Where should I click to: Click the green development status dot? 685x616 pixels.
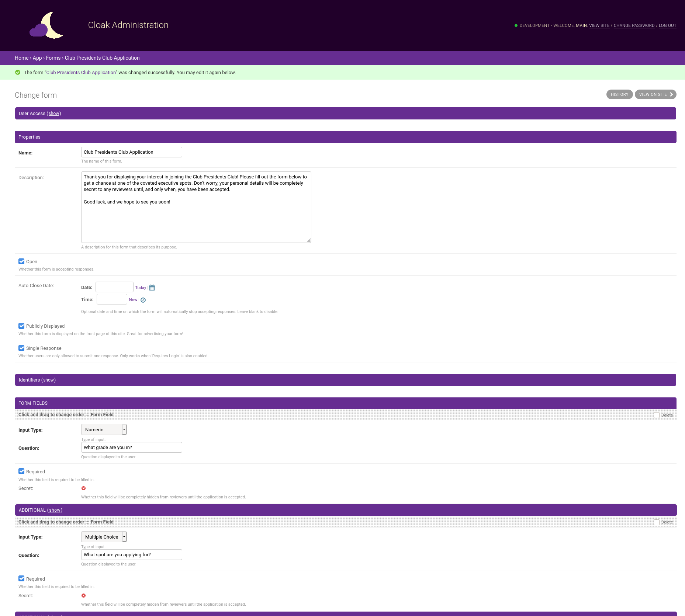tap(516, 25)
